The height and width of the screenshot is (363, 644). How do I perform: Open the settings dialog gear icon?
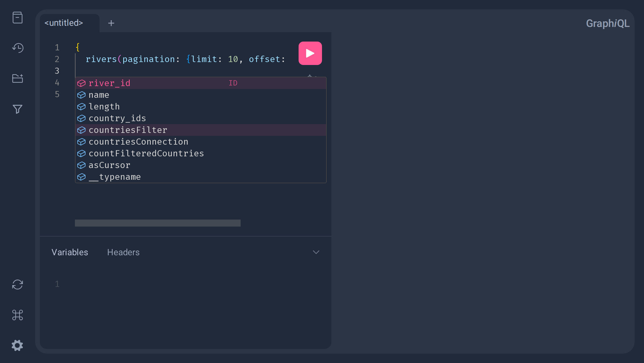(x=18, y=345)
